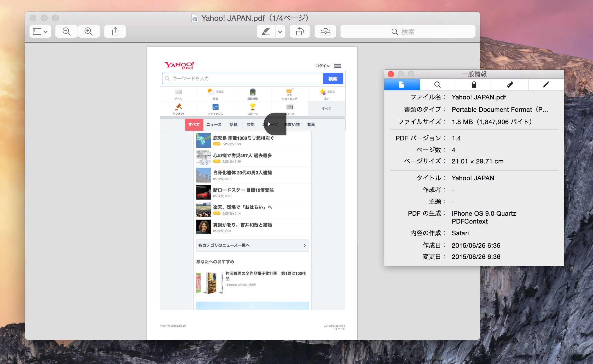Click the 作成日 value 2015/06/26 6:36
The height and width of the screenshot is (364, 593).
[476, 245]
